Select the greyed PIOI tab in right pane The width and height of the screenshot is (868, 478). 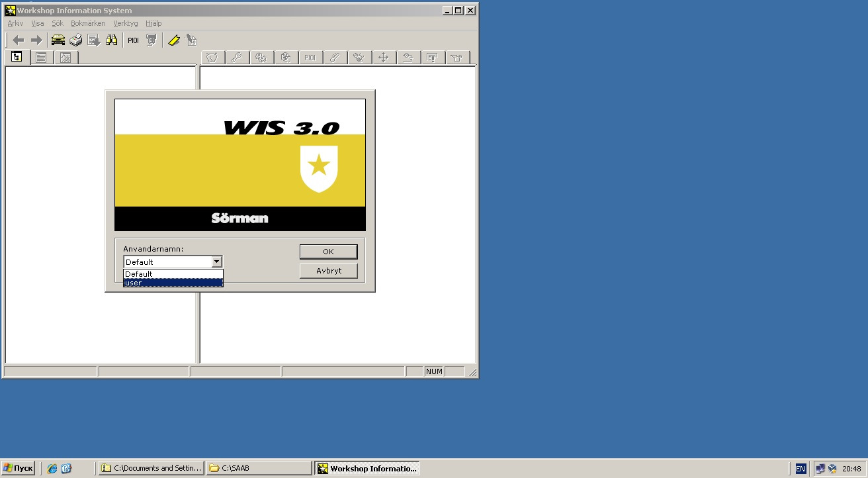coord(310,58)
